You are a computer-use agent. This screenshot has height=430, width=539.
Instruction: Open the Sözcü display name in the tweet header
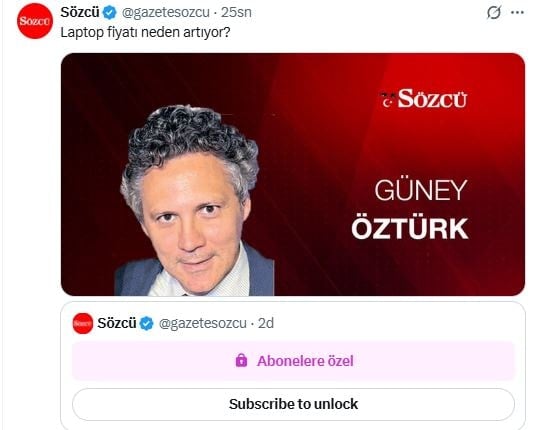click(80, 12)
